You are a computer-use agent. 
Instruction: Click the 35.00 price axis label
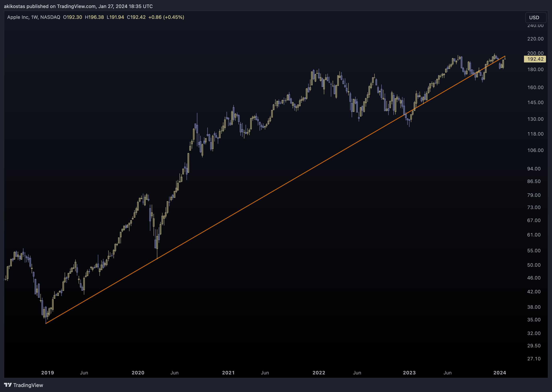(534, 320)
